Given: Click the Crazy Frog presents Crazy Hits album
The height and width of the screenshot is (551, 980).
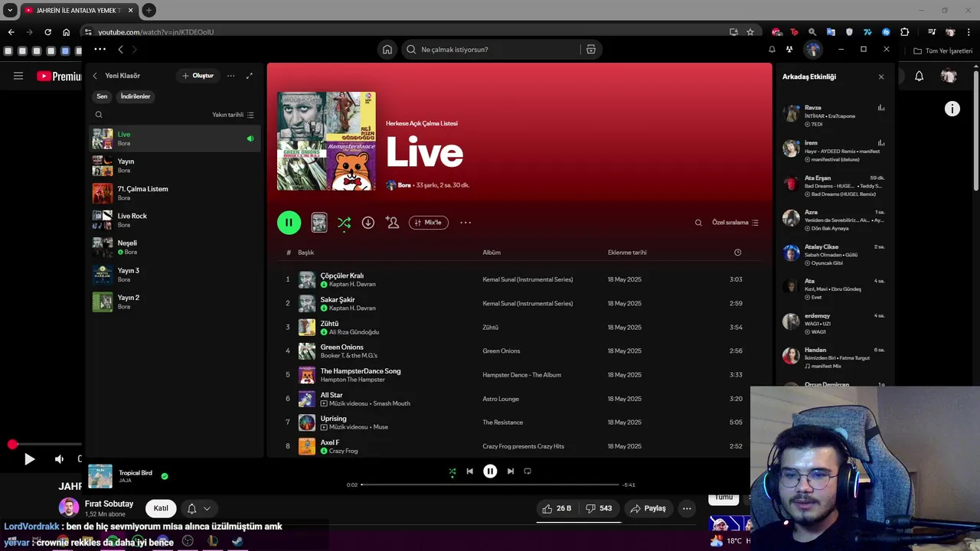Looking at the screenshot, I should point(523,446).
